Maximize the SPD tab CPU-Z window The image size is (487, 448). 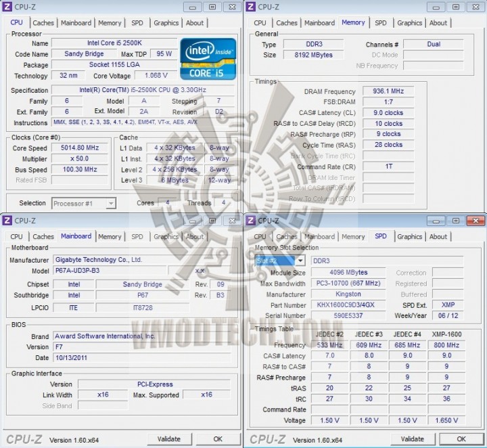click(456, 221)
